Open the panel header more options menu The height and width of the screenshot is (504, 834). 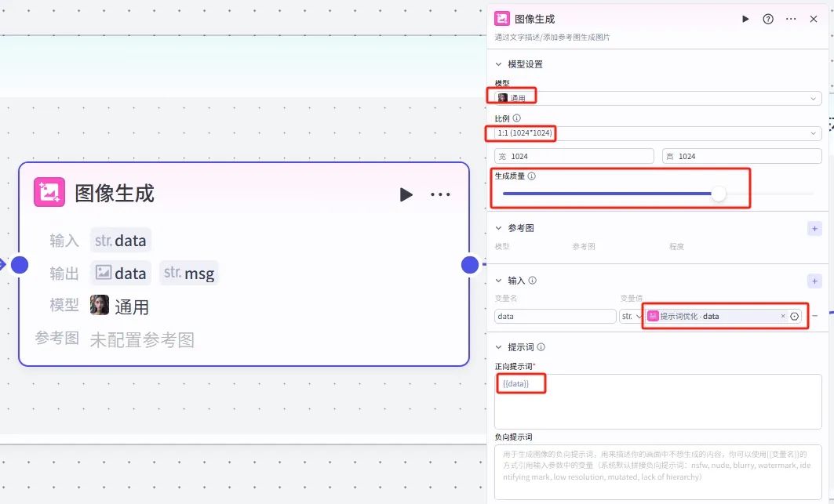(x=791, y=19)
